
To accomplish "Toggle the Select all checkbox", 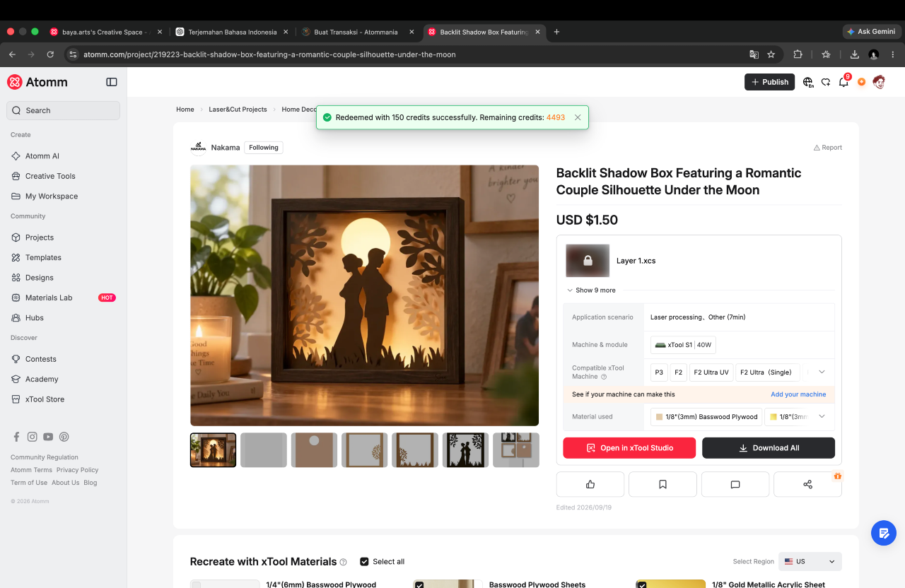I will [x=364, y=561].
